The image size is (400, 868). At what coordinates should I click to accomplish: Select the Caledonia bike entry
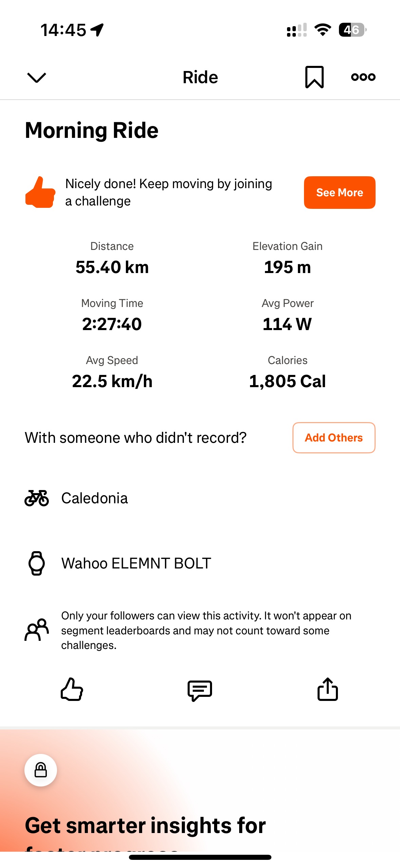(x=95, y=498)
